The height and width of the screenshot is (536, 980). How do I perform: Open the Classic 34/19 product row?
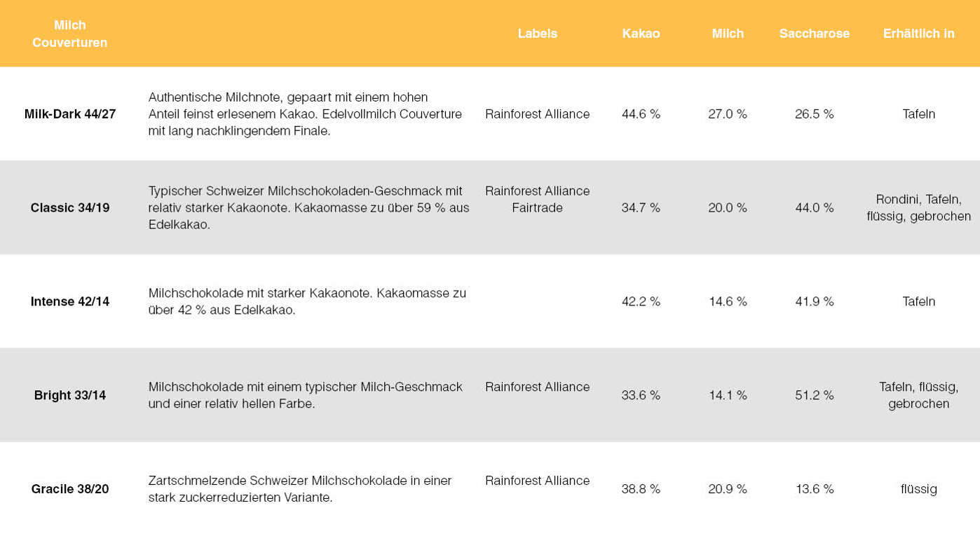click(490, 207)
